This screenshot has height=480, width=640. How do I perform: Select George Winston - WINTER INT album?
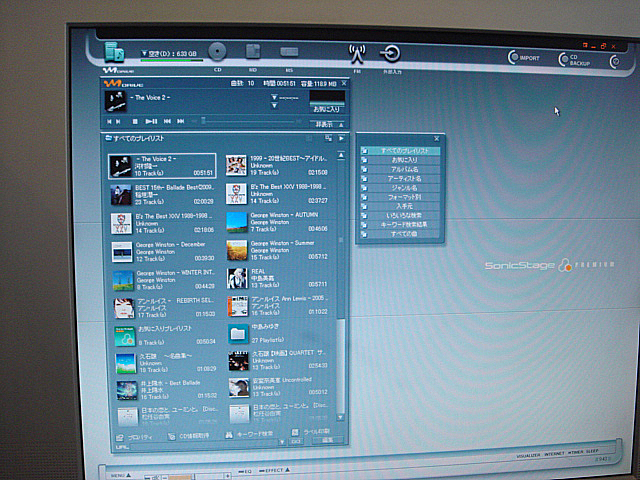(164, 280)
